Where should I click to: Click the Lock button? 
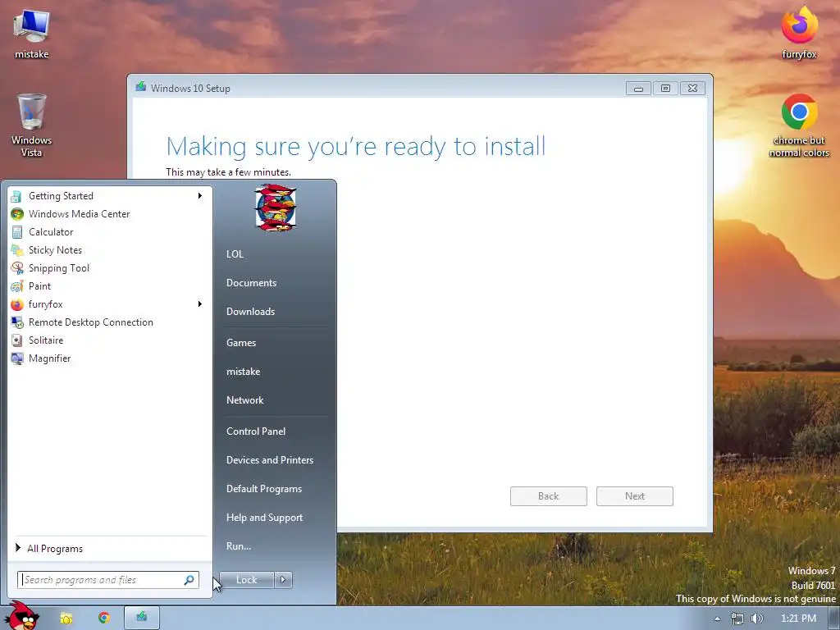pyautogui.click(x=247, y=580)
